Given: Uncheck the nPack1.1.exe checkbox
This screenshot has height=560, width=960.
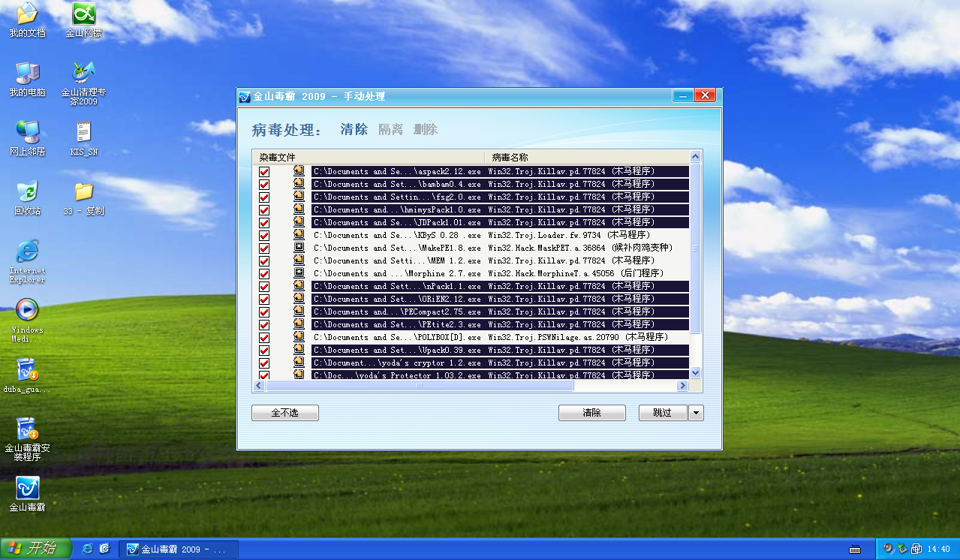Looking at the screenshot, I should [x=264, y=287].
